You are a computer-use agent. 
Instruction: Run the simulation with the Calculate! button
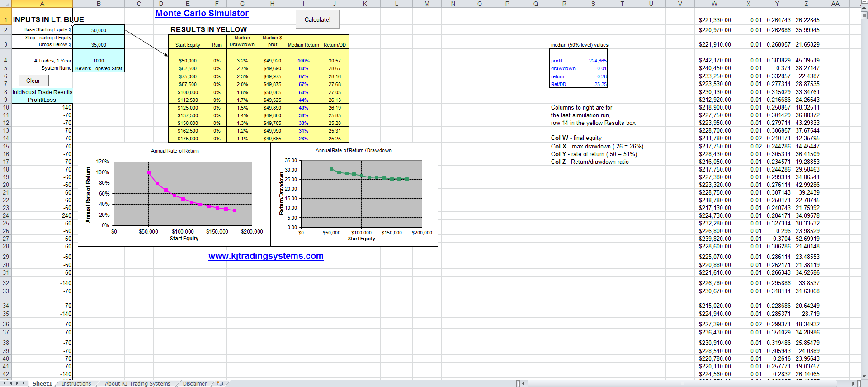coord(317,19)
